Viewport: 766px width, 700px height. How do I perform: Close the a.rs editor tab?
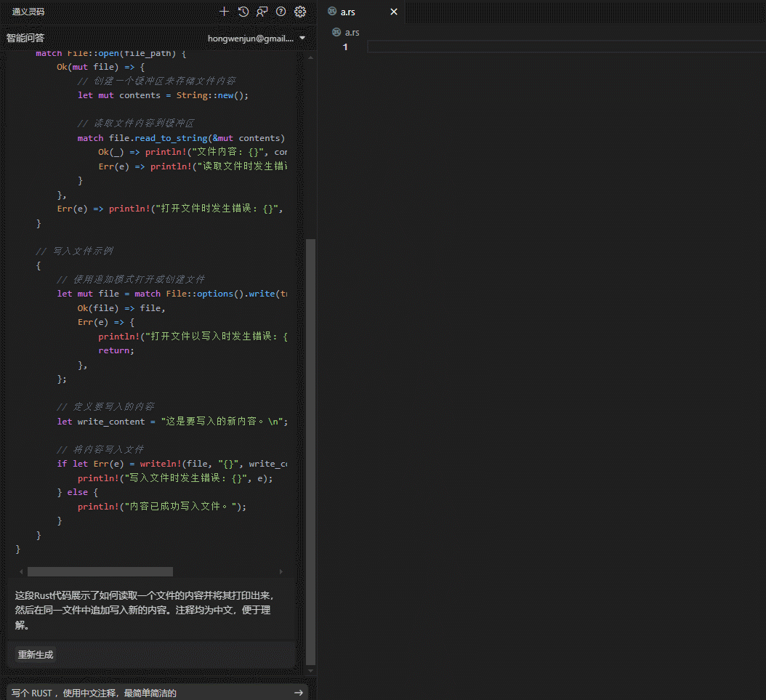coord(394,12)
